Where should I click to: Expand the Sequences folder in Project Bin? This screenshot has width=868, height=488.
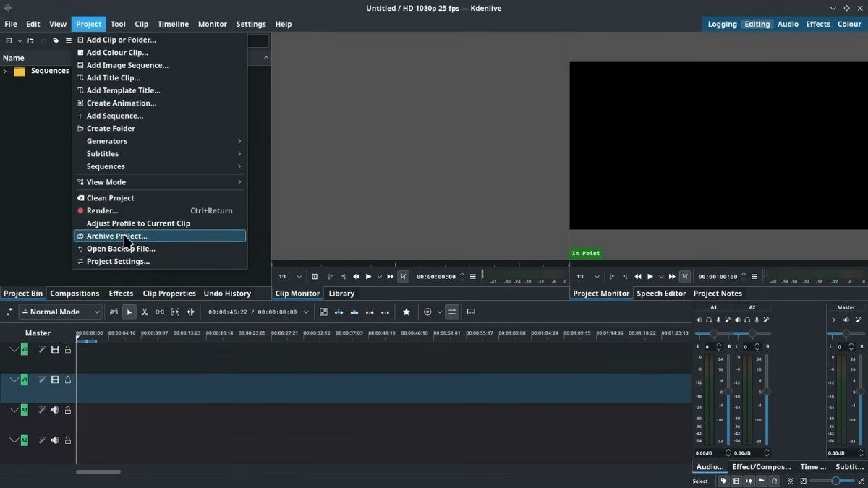coord(5,71)
